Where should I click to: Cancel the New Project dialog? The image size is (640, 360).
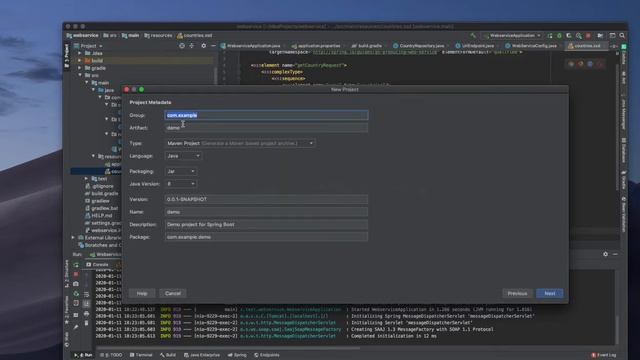click(x=173, y=293)
